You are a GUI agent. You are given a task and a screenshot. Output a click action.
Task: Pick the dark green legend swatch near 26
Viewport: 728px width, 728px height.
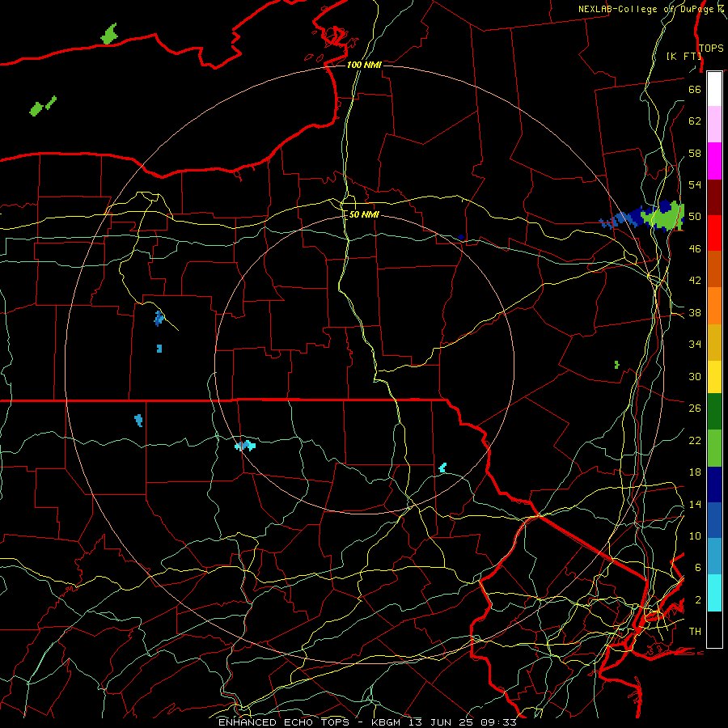point(714,412)
